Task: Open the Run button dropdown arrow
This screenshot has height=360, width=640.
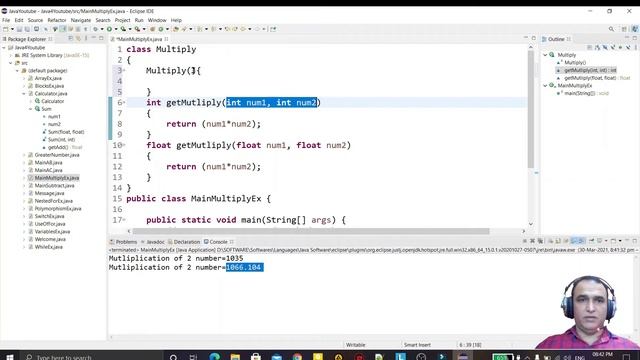Action: click(116, 29)
